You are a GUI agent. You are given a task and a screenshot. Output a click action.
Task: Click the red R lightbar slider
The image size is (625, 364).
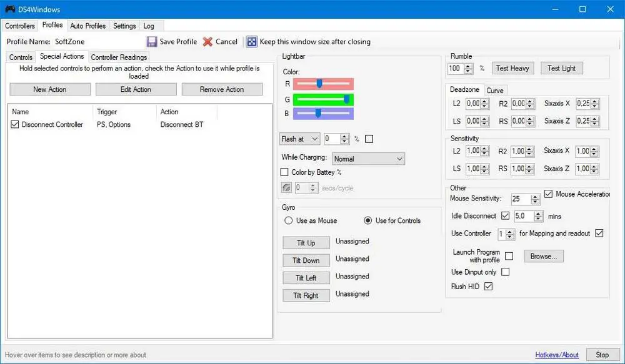click(x=323, y=84)
